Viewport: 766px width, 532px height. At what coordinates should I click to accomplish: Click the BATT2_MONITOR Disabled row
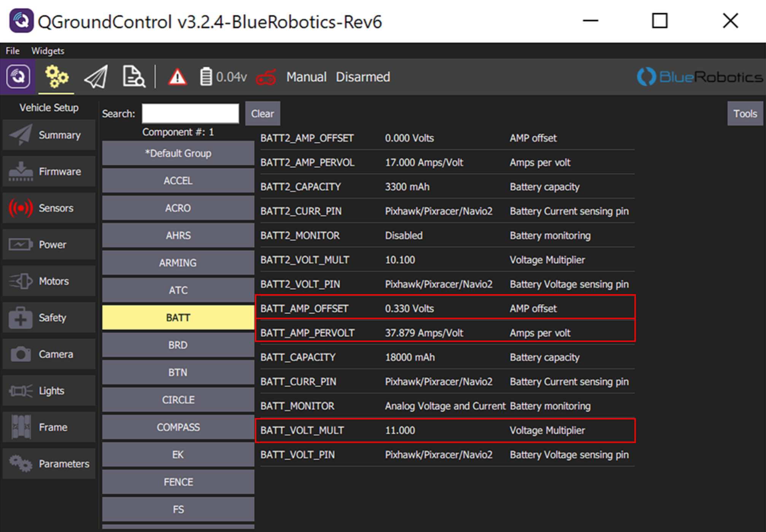coord(447,235)
